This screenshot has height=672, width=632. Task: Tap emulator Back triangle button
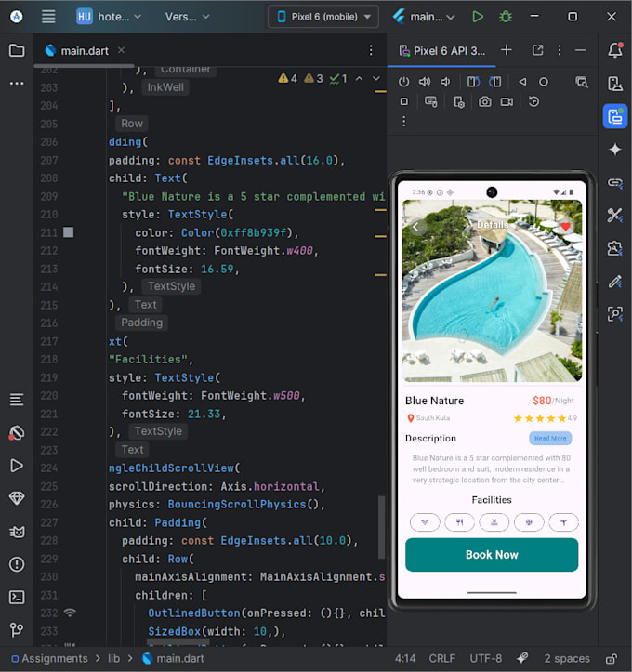(x=522, y=82)
